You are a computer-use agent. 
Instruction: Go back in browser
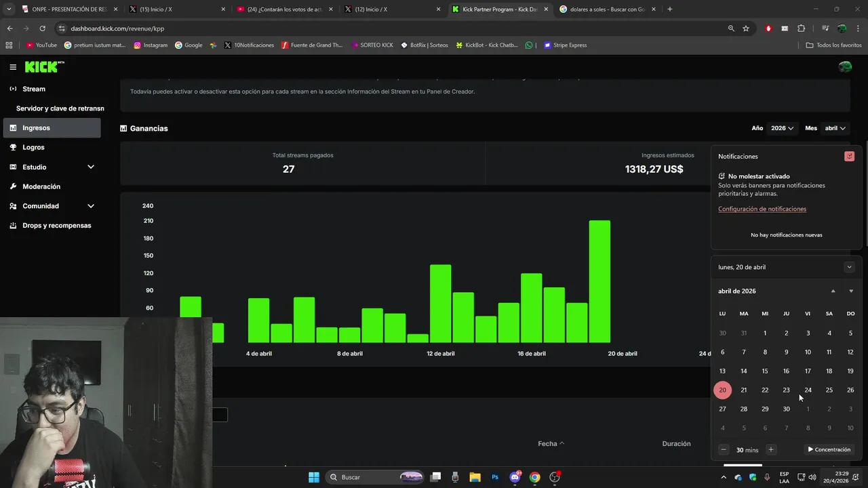coord(9,28)
